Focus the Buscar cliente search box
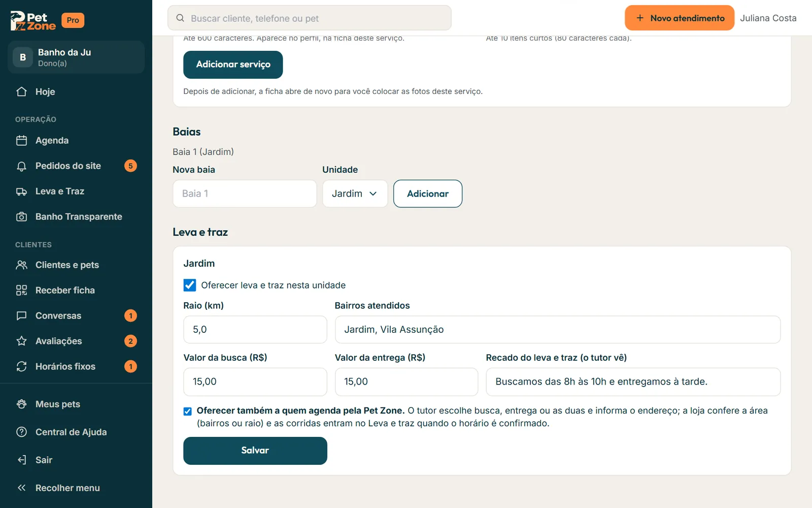Image resolution: width=812 pixels, height=508 pixels. tap(310, 18)
